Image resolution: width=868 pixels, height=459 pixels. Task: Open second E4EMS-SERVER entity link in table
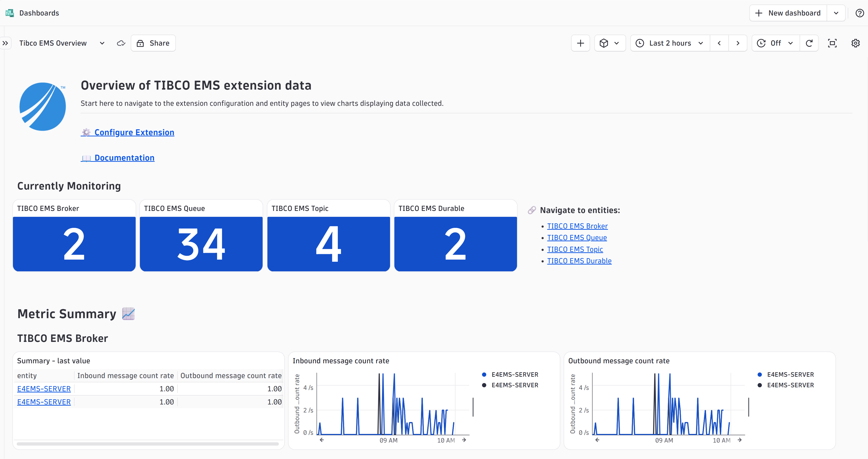pyautogui.click(x=44, y=402)
